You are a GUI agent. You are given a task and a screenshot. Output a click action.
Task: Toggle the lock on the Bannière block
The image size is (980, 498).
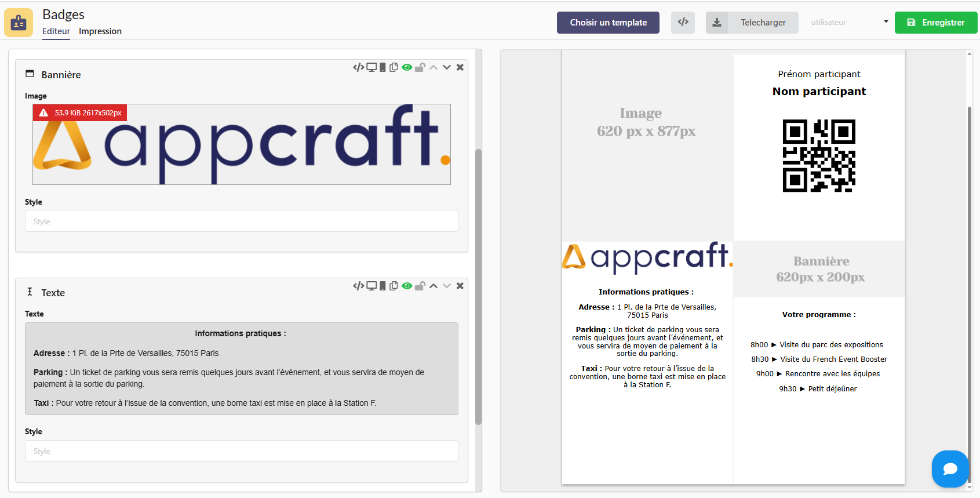tap(420, 67)
